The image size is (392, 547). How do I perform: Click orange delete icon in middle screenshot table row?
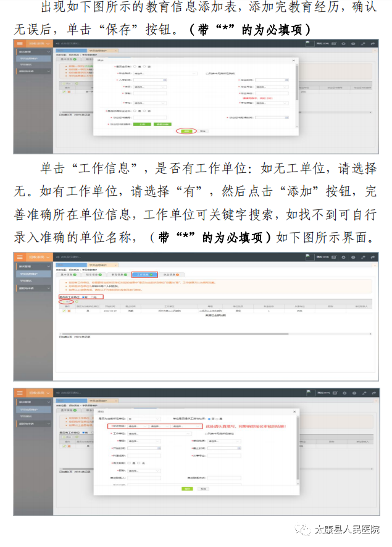point(69,311)
